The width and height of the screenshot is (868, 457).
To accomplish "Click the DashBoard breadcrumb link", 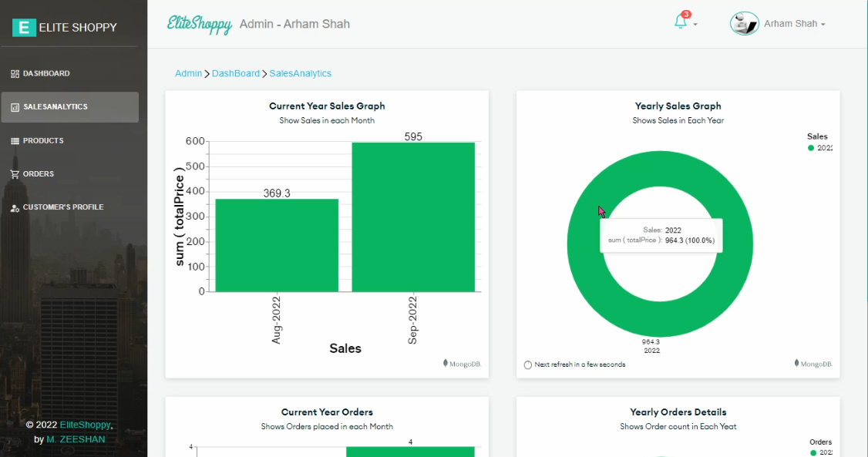I will [235, 73].
